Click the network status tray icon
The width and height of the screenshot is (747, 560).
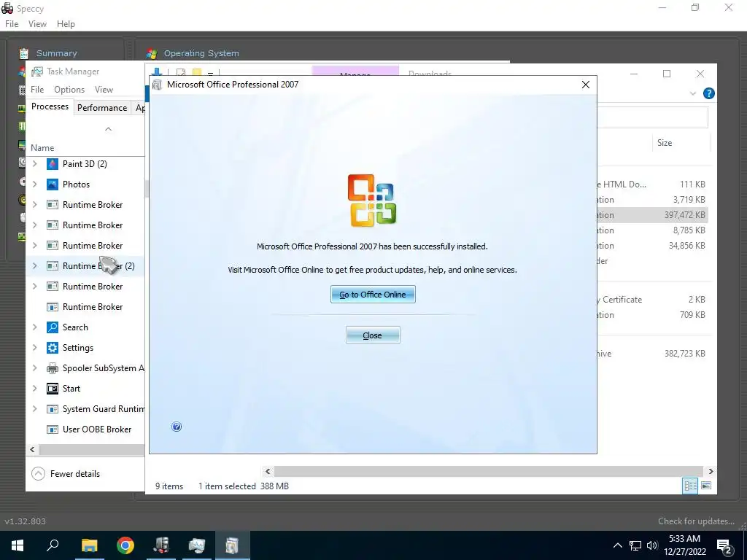(635, 545)
